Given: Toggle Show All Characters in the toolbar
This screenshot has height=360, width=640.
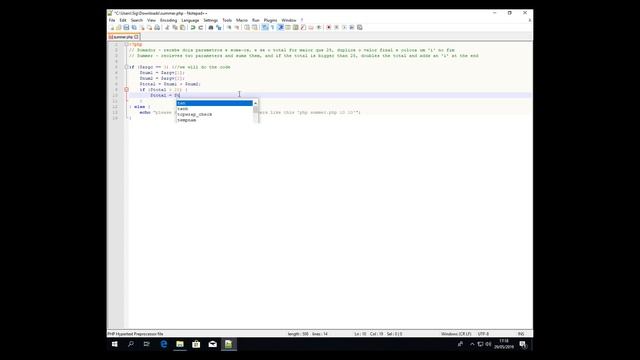Looking at the screenshot, I should point(272,27).
